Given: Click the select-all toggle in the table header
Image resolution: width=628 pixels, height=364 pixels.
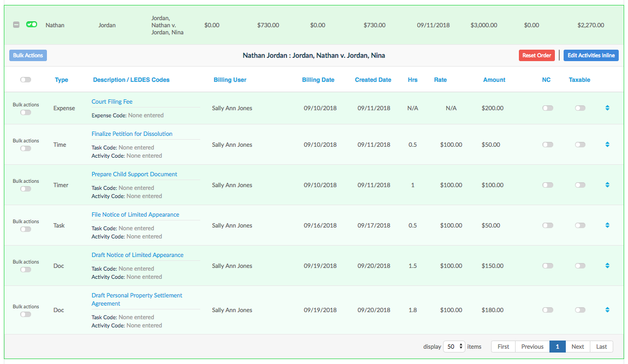Looking at the screenshot, I should click(x=25, y=80).
